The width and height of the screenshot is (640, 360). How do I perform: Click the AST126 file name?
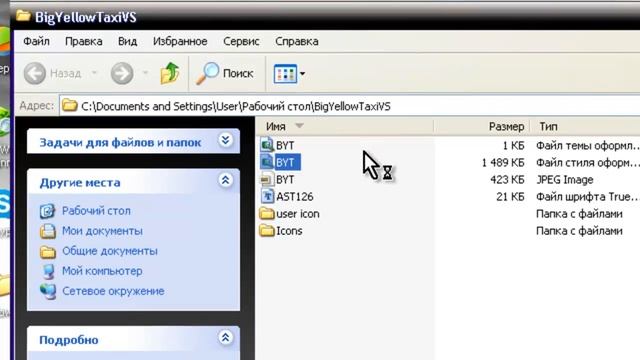(295, 197)
